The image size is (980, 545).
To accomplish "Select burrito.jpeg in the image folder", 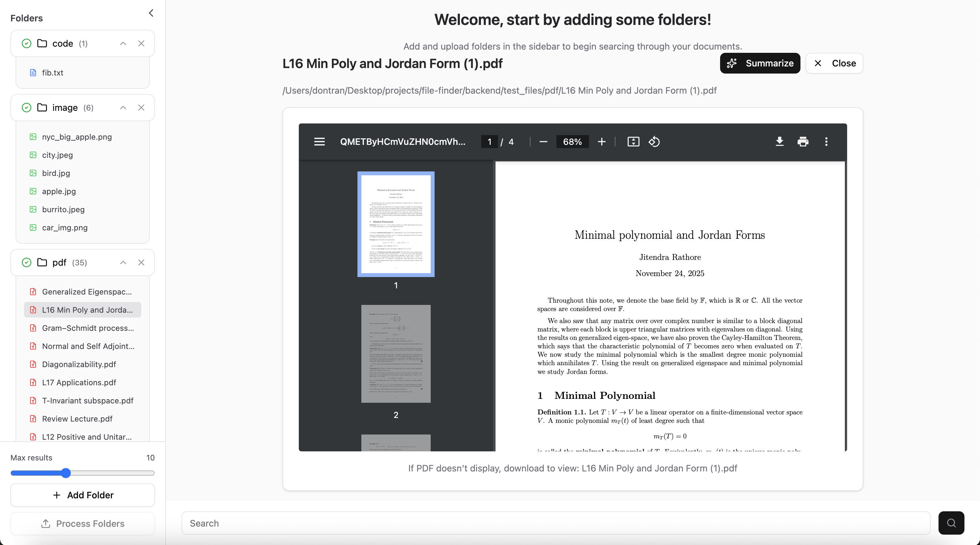I will click(63, 210).
